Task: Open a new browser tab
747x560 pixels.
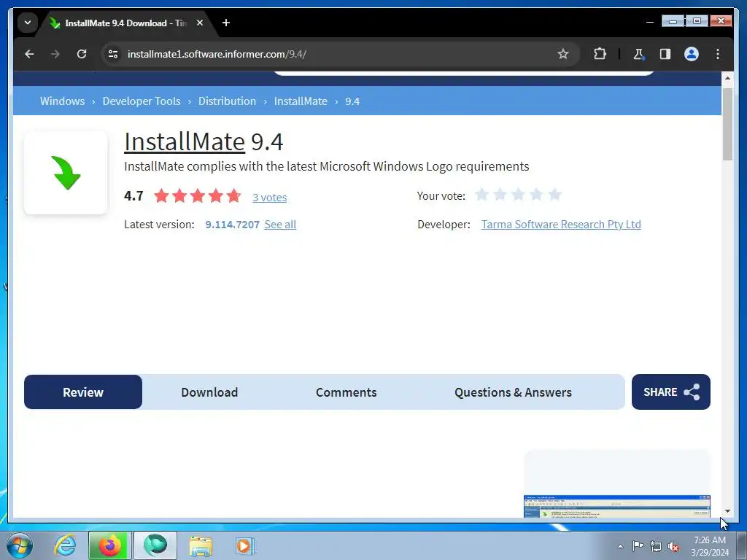Action: pos(226,23)
